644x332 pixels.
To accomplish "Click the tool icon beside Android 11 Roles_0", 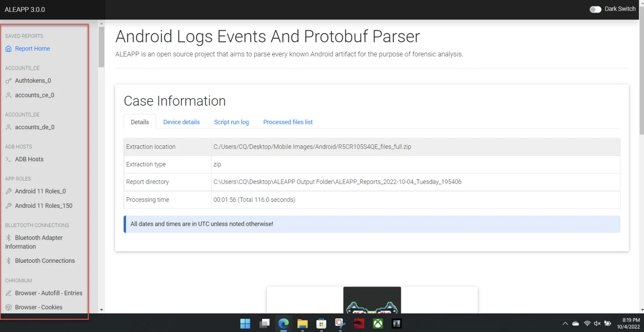I will point(9,191).
